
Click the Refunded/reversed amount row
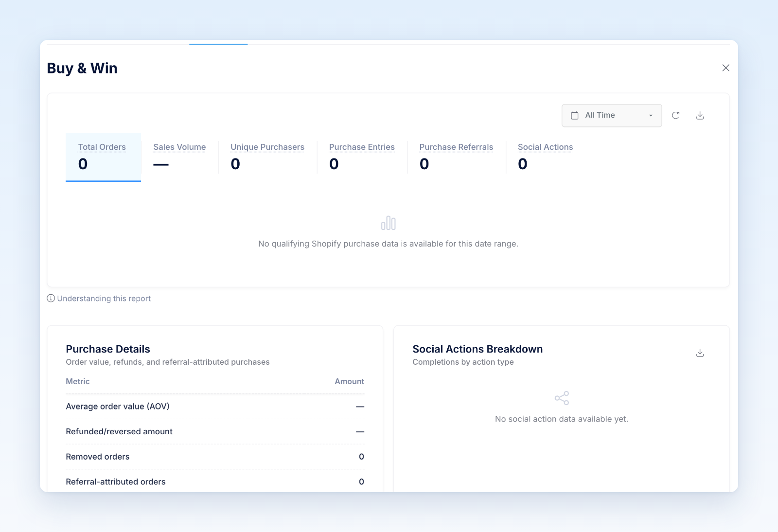(215, 432)
